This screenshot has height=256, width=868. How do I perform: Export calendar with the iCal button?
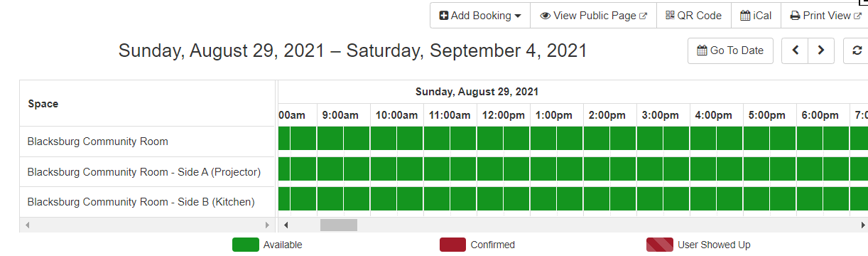tap(756, 16)
